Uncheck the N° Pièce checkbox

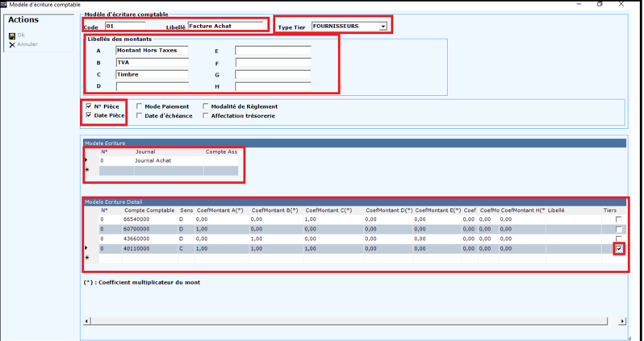point(89,106)
